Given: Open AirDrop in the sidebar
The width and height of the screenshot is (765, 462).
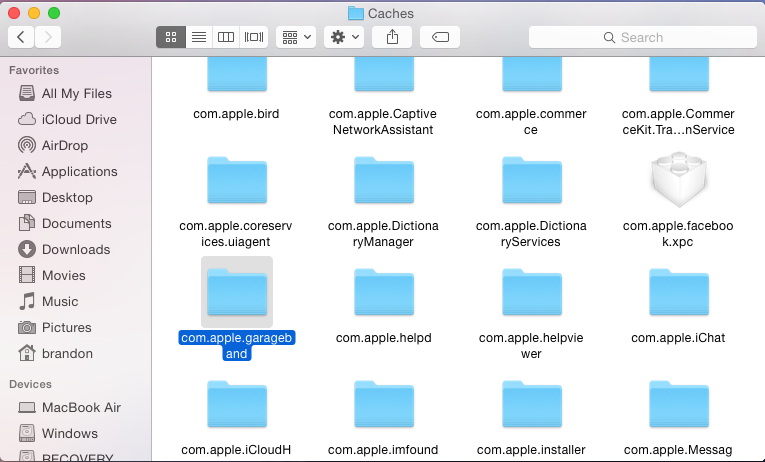Looking at the screenshot, I should (x=64, y=145).
